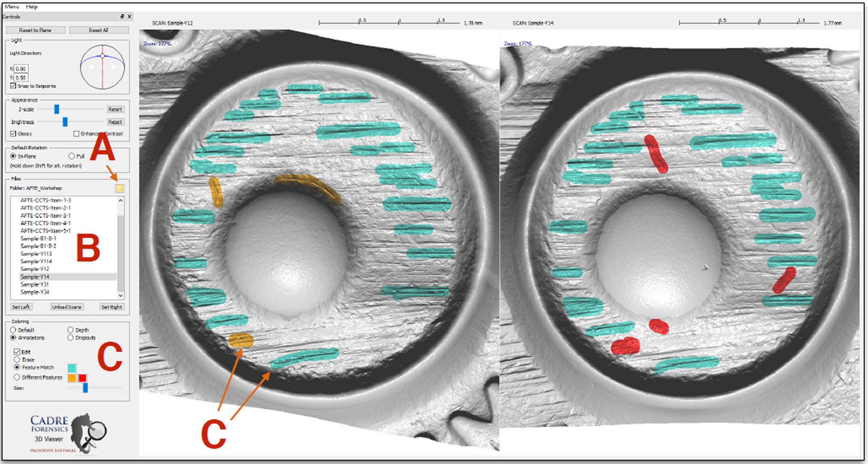Select Sample-Y34 in file list
This screenshot has width=868, height=464.
point(35,292)
